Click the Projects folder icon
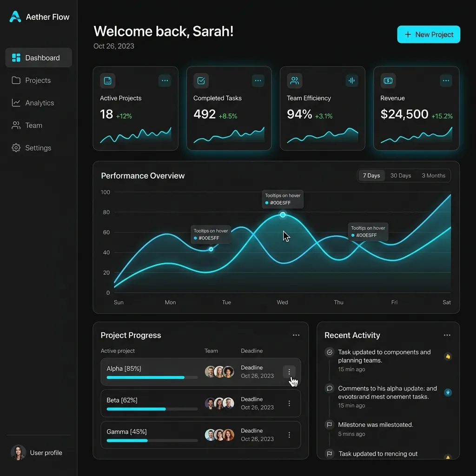Viewport: 476px width, 476px height. [x=16, y=80]
